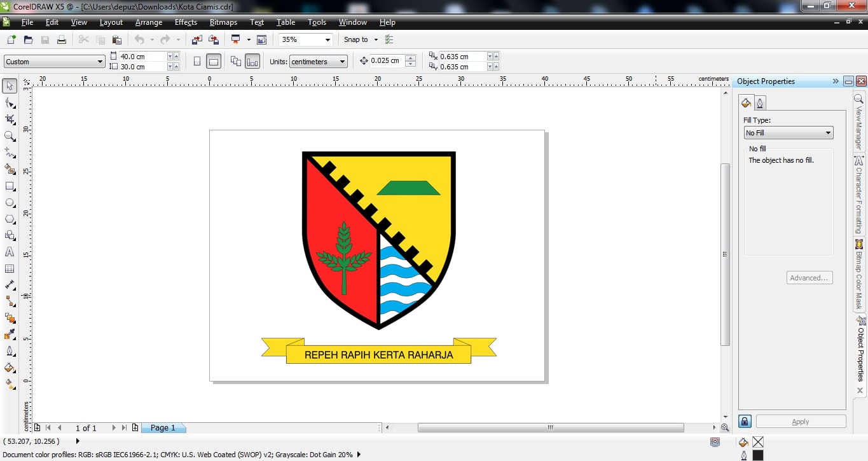Switch to the Page 1 tab
This screenshot has width=868, height=461.
pyautogui.click(x=163, y=427)
